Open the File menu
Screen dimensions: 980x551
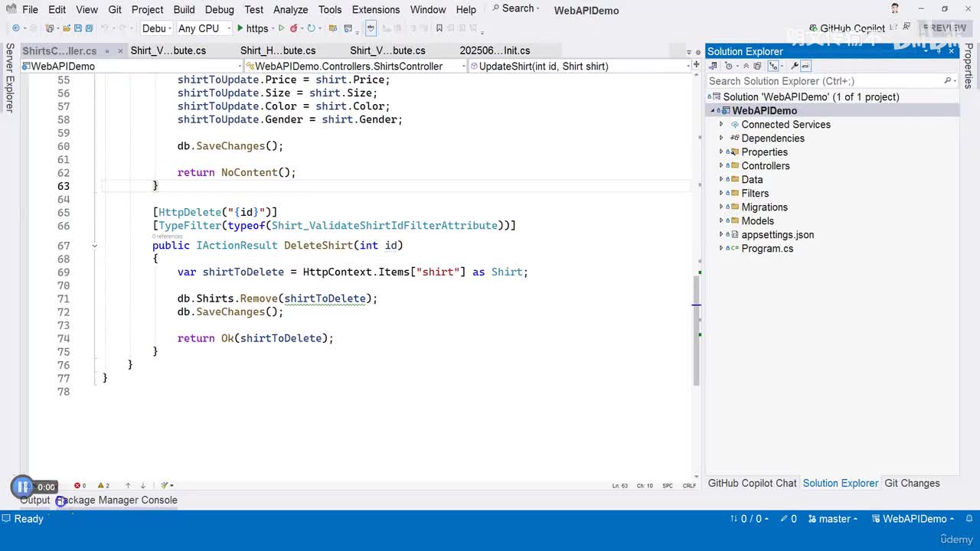pos(30,10)
